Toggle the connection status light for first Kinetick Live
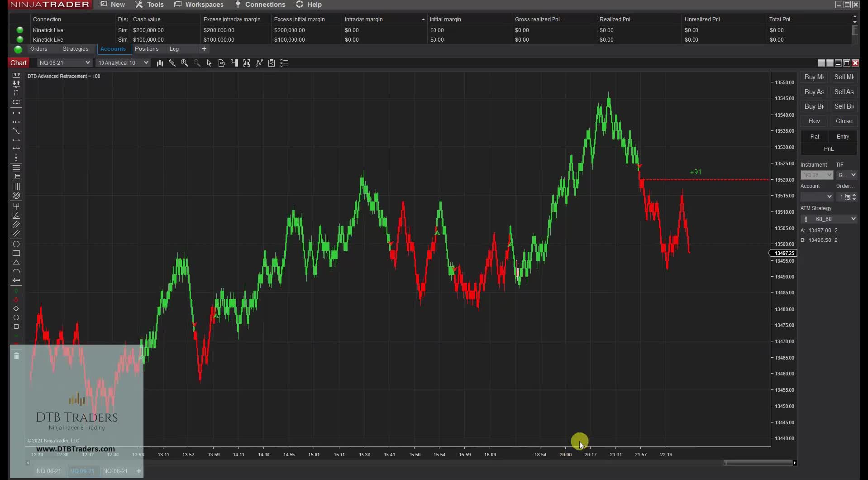Screen dimensions: 868x480 [x=19, y=30]
